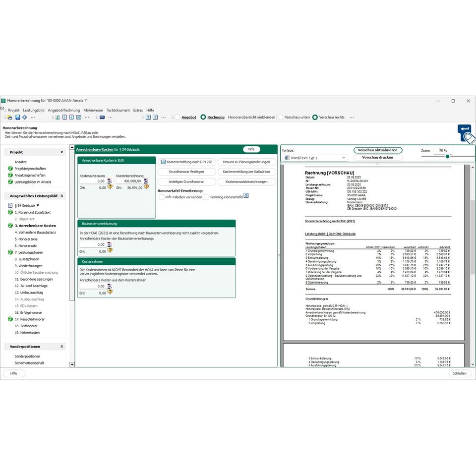Viewport: 476px width, 476px height.
Task: Click Grundhonorar festlegen button
Action: click(x=186, y=172)
